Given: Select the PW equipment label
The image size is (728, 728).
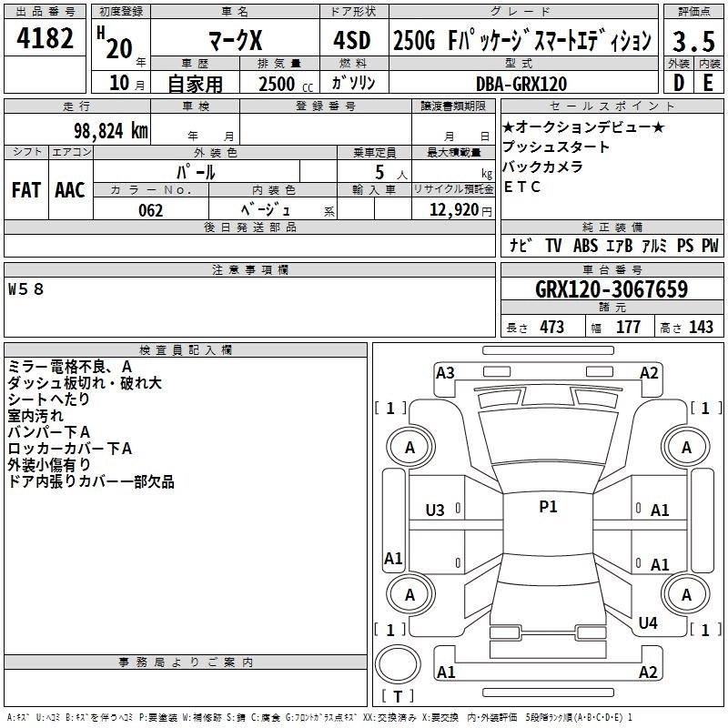Looking at the screenshot, I should 709,246.
